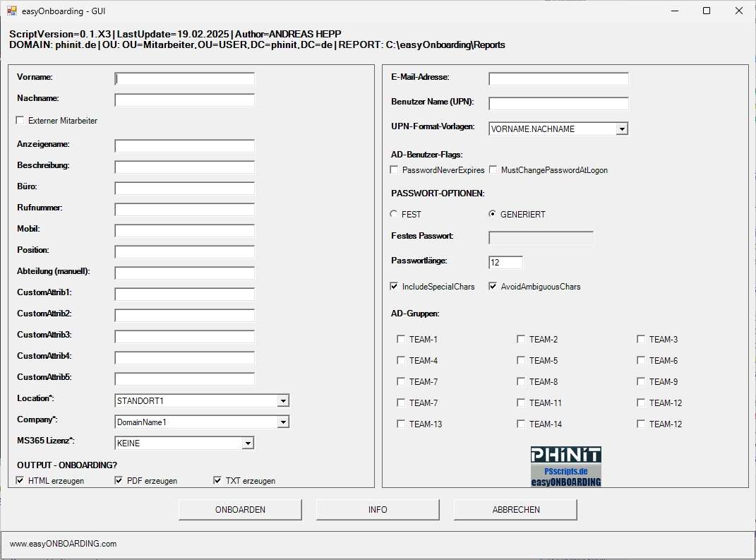
Task: Click the PHINIT easyONBOARDING logo
Action: (x=565, y=465)
